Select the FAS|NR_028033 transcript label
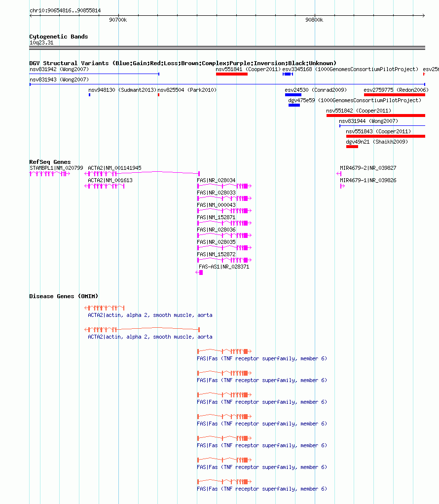 pyautogui.click(x=216, y=193)
